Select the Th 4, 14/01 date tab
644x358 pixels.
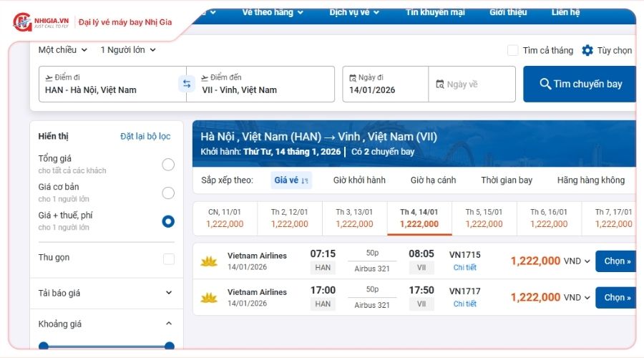click(x=419, y=218)
